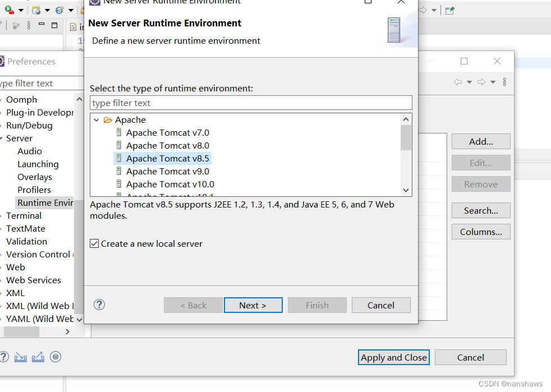Viewport: 551px width, 392px height.
Task: Focus the runtime type filter text field
Action: pyautogui.click(x=251, y=103)
